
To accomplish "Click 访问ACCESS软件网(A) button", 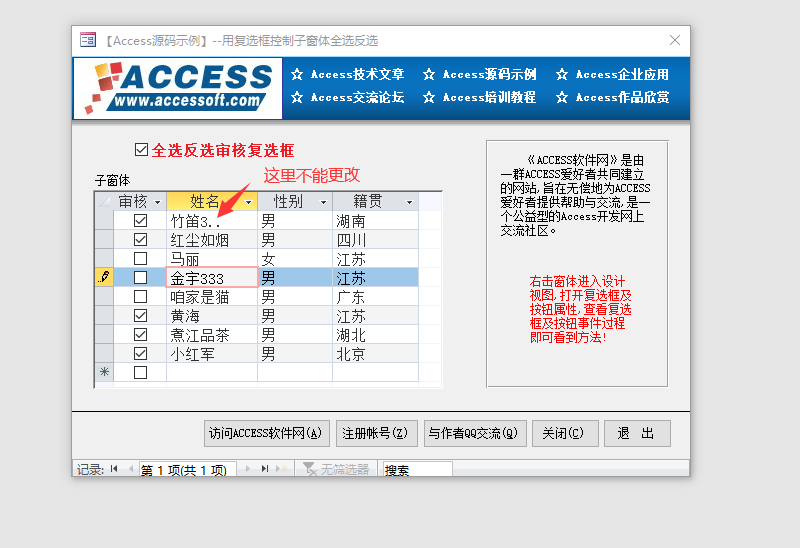I will point(266,433).
